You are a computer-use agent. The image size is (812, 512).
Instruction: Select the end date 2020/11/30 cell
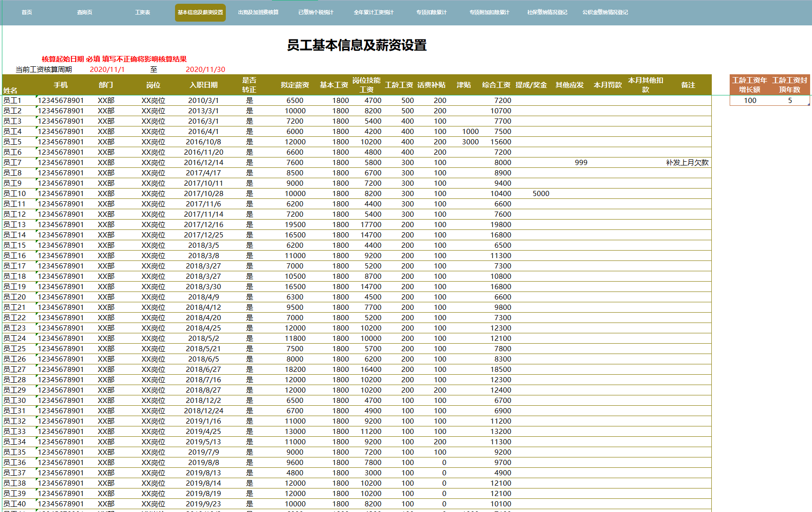coord(206,70)
